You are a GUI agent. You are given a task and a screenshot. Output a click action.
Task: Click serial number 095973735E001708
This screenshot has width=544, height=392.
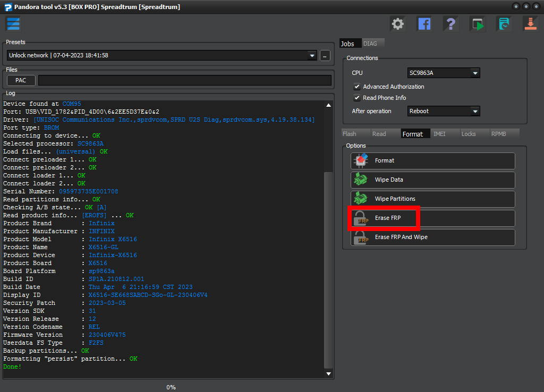(89, 192)
